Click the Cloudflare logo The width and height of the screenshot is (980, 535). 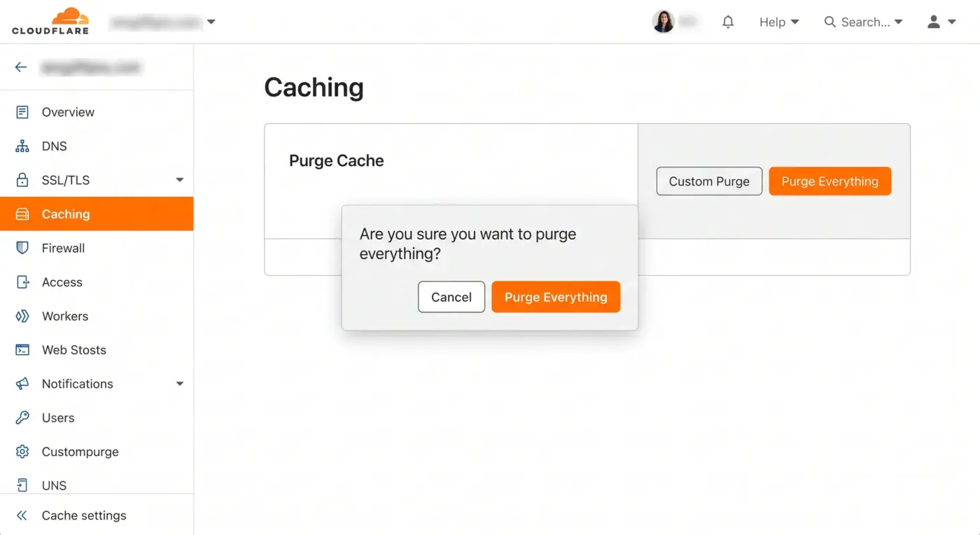point(50,21)
